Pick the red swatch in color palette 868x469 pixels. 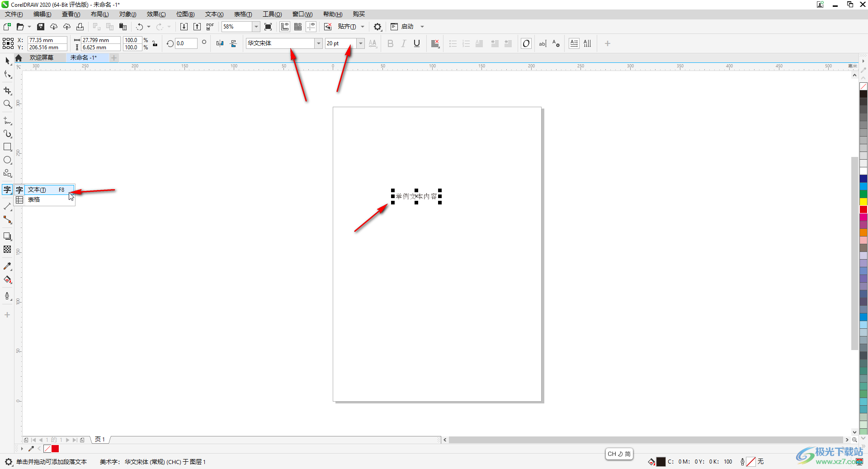tap(863, 209)
